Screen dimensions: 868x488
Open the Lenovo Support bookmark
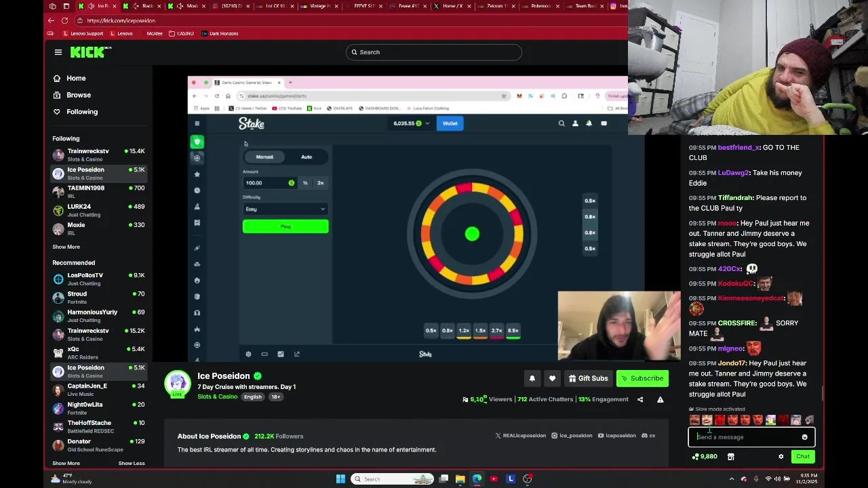[x=83, y=33]
